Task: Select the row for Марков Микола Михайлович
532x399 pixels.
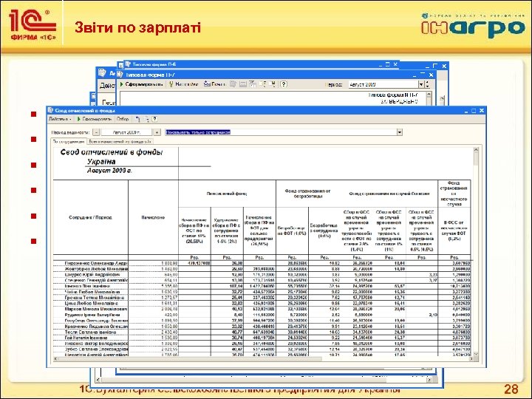Action: pos(263,309)
